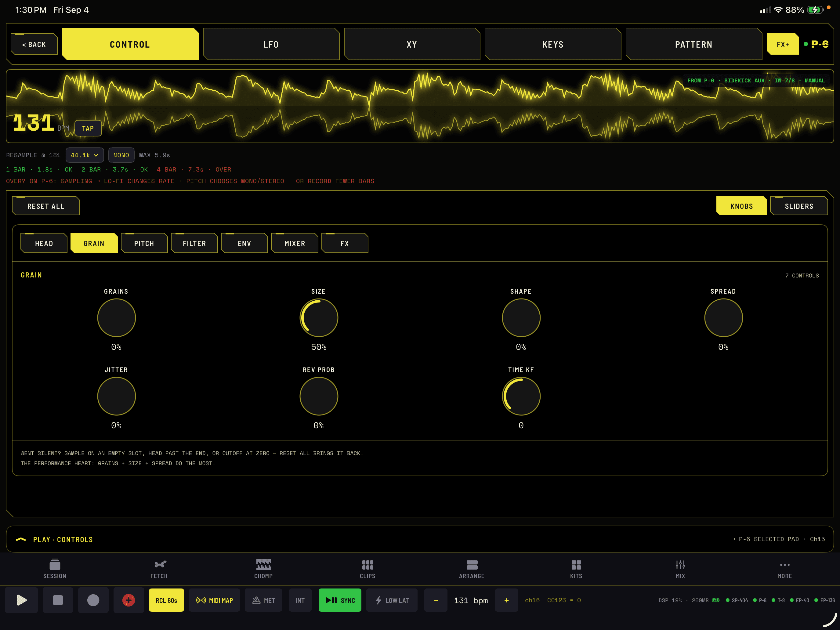
Task: Collapse the PLAY · CONTROLS chevron
Action: (21, 539)
